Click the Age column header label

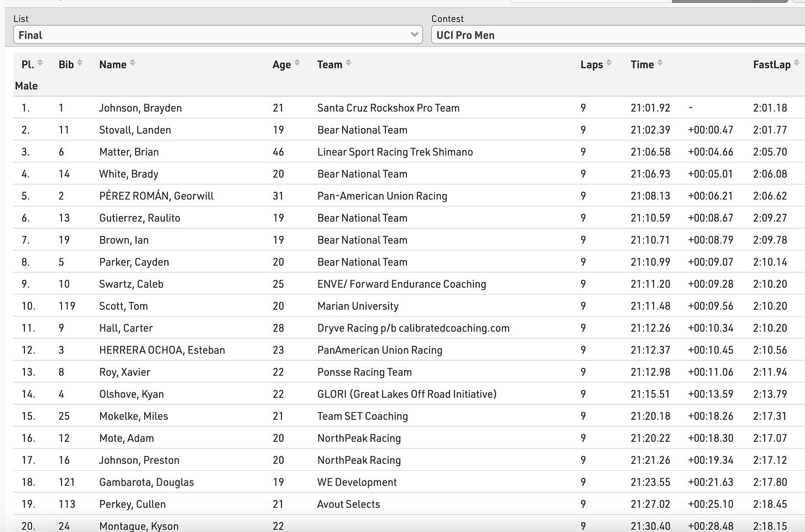281,65
